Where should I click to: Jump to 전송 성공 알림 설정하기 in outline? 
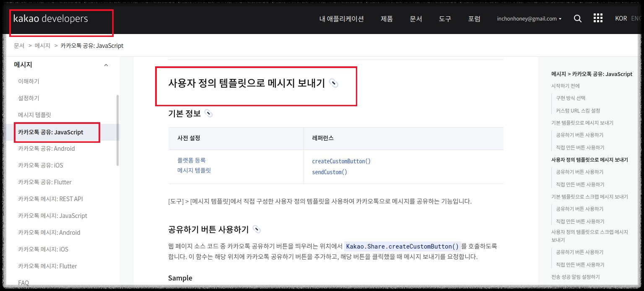pyautogui.click(x=575, y=277)
